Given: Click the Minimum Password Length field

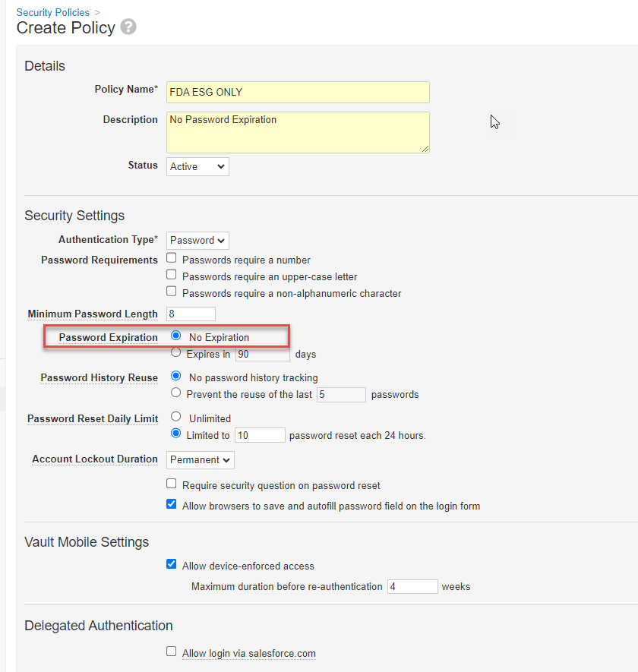Looking at the screenshot, I should pos(191,314).
